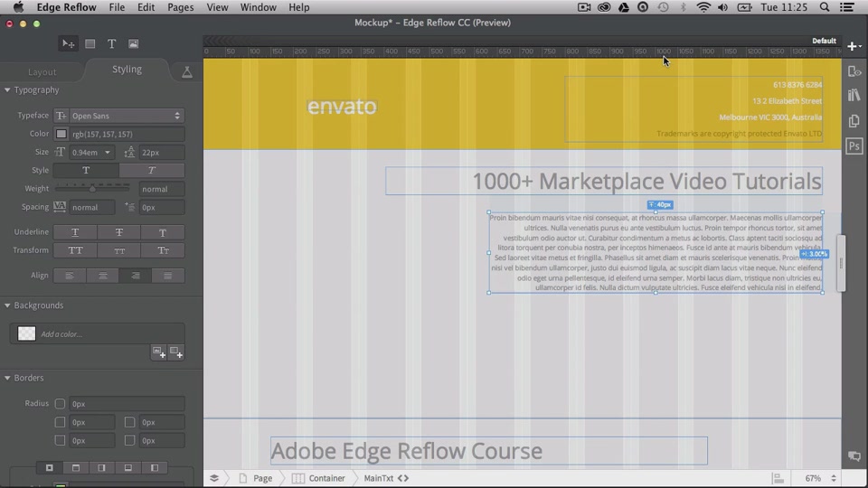Open Spotlight search in menu bar
868x488 pixels.
(825, 7)
